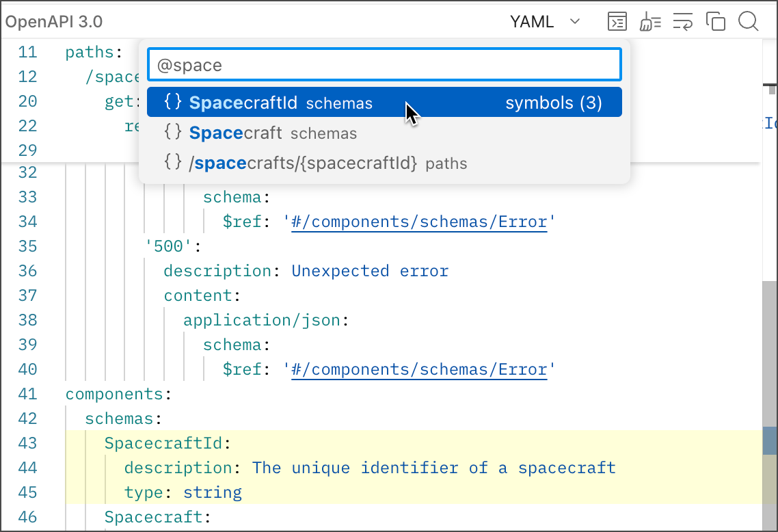Click the format document broom icon
Viewport: 778px width, 532px height.
(x=650, y=21)
